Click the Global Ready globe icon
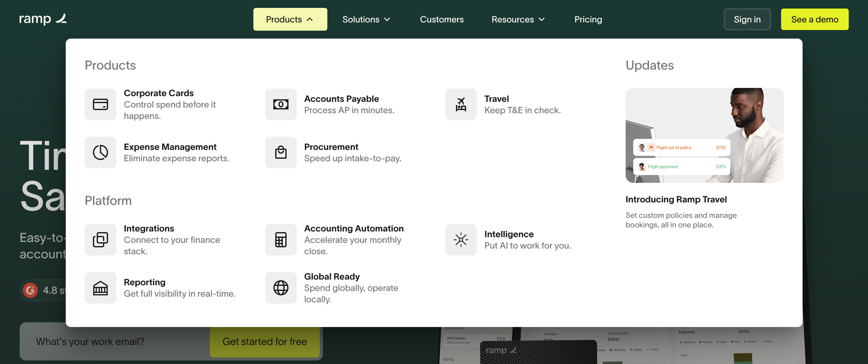 (280, 288)
